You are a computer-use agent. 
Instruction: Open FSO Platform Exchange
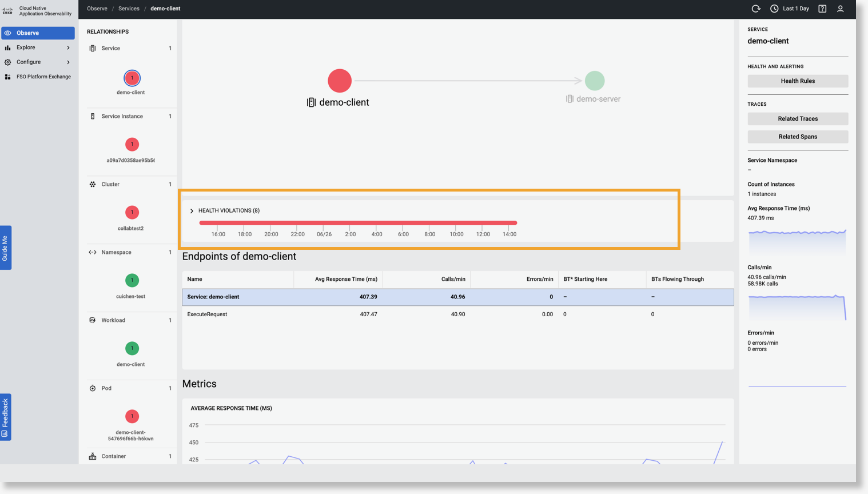click(38, 77)
